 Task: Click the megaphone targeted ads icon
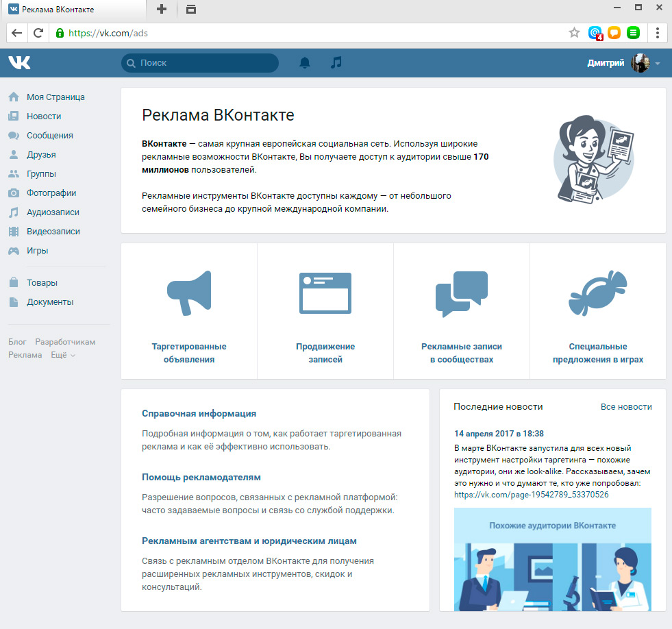click(x=189, y=293)
